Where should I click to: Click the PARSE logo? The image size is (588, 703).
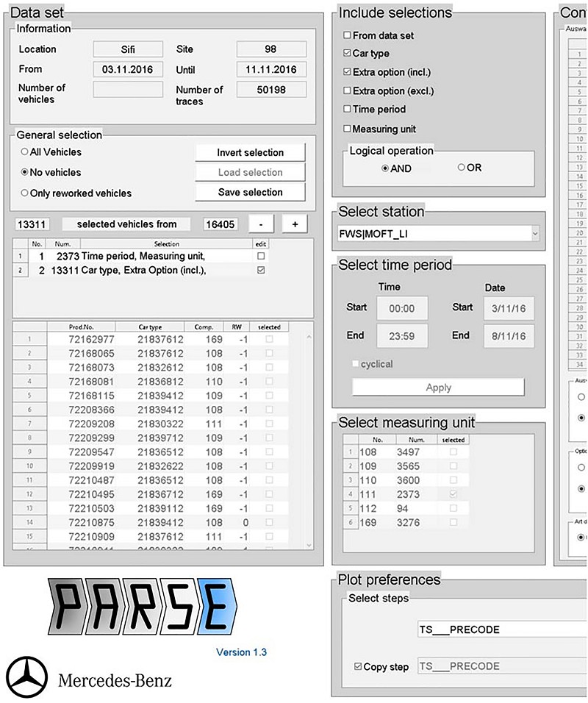(143, 606)
